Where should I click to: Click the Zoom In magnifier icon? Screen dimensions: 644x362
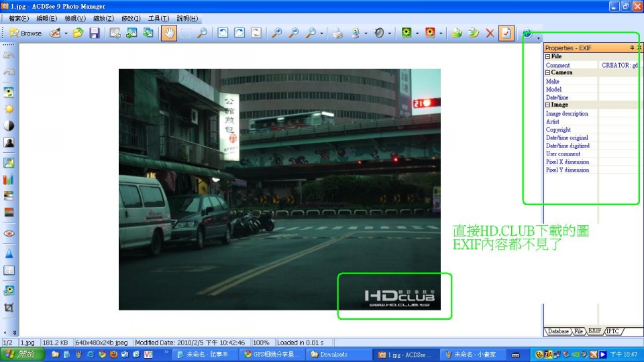277,34
